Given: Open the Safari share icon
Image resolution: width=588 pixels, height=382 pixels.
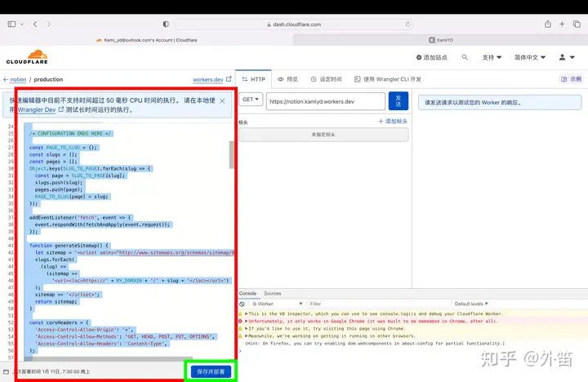Looking at the screenshot, I should pos(548,24).
